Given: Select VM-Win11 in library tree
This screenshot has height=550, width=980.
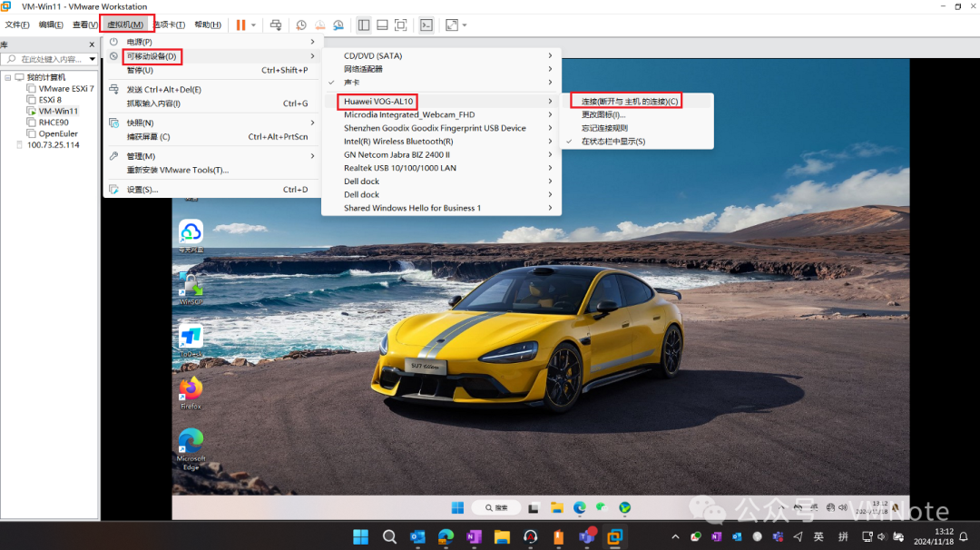Looking at the screenshot, I should (58, 112).
